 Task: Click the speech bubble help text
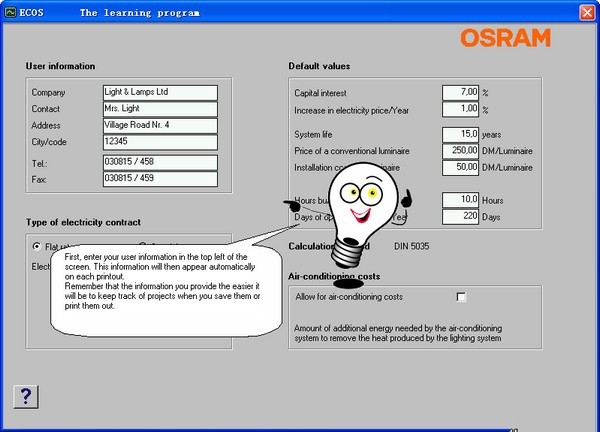162,281
